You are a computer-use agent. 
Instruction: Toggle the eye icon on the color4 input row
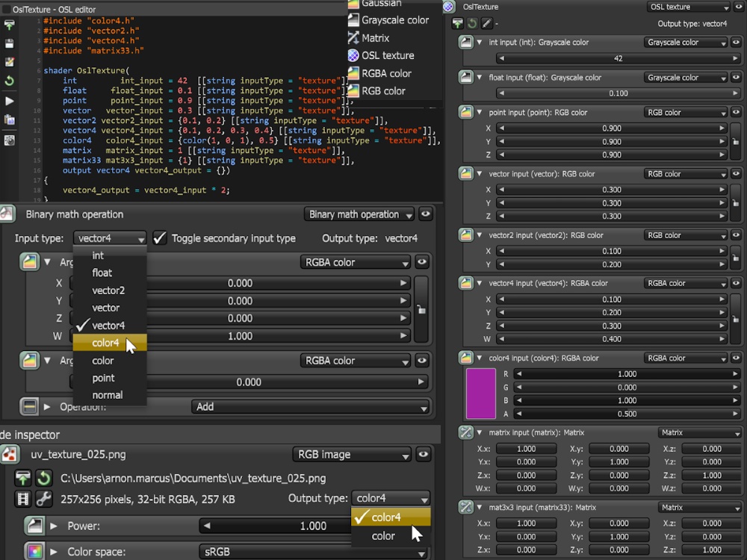(736, 358)
